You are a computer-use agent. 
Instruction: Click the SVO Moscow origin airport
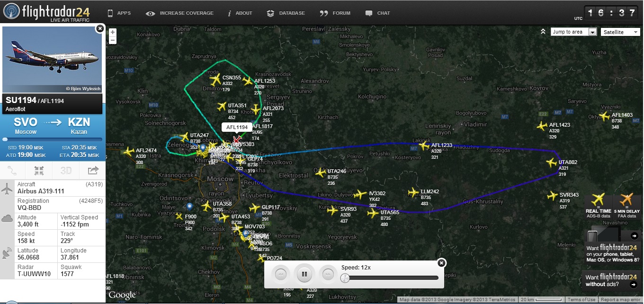coord(26,125)
